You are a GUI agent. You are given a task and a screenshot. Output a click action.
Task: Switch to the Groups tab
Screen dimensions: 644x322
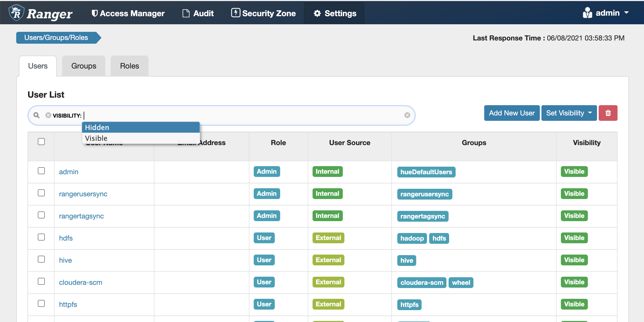click(84, 66)
